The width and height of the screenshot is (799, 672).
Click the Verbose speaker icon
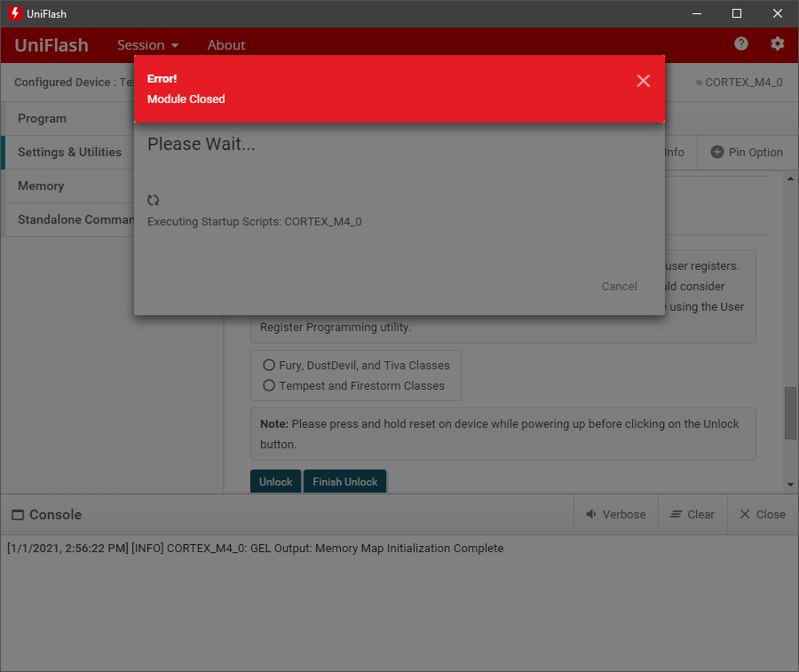590,514
